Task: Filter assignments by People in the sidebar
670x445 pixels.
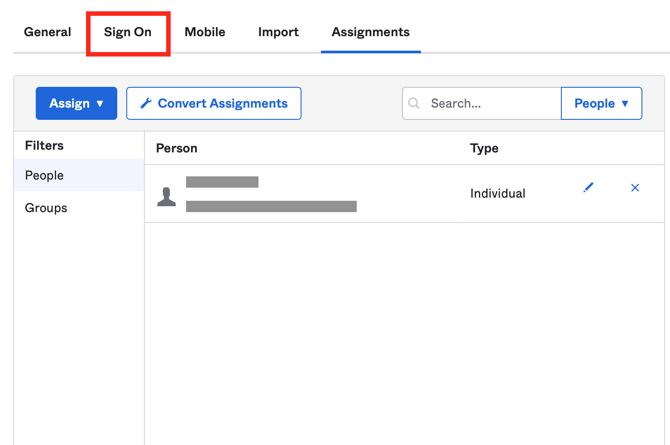Action: pos(45,175)
